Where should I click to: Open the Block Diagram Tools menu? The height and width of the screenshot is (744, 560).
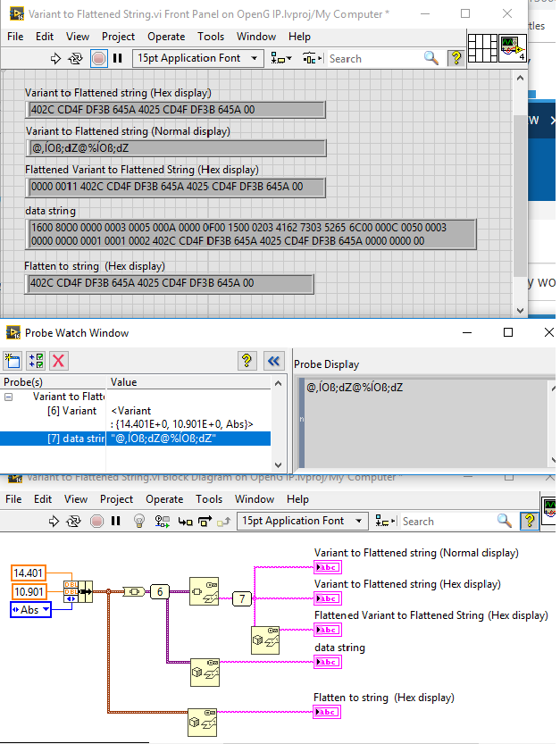click(x=209, y=499)
